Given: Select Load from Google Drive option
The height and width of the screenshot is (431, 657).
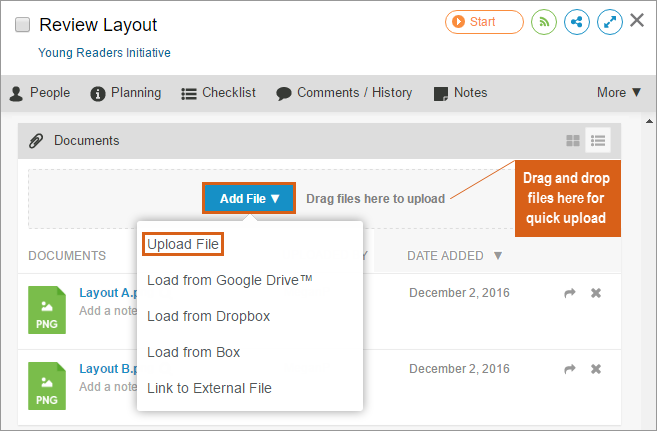Looking at the screenshot, I should click(x=229, y=280).
